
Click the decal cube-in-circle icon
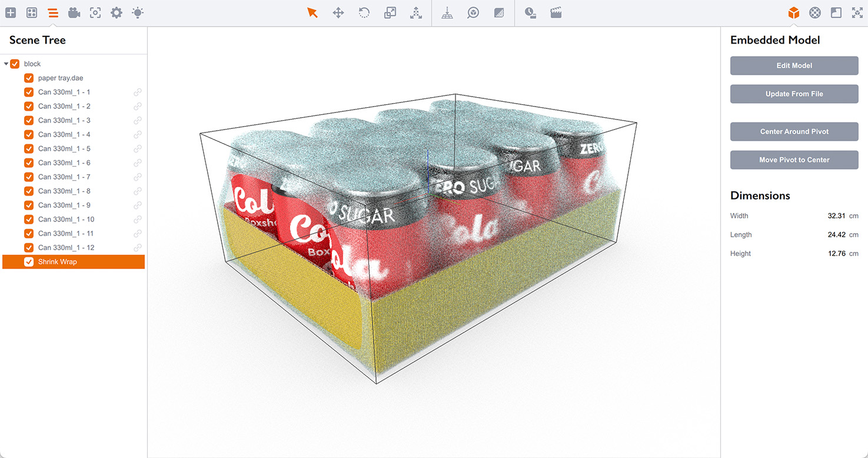[473, 12]
